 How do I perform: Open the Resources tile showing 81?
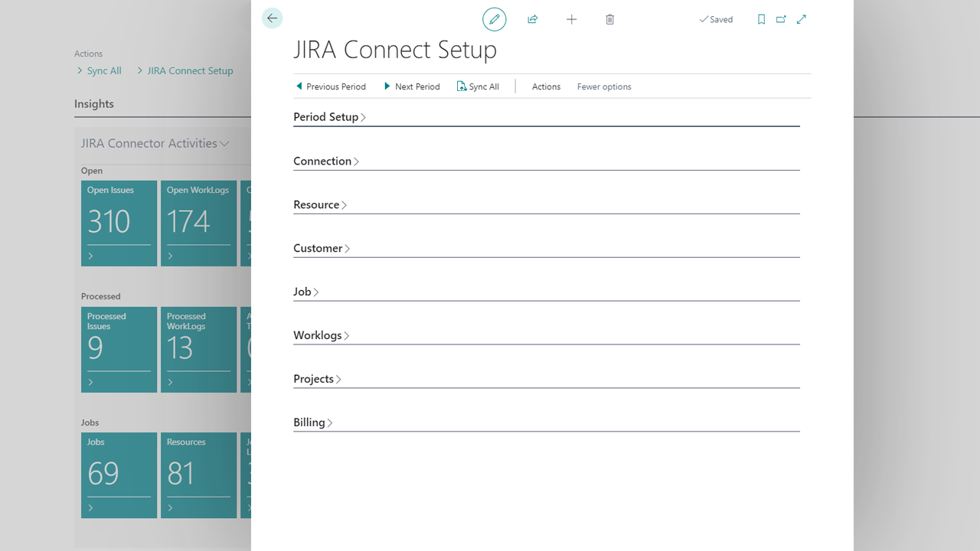[199, 475]
